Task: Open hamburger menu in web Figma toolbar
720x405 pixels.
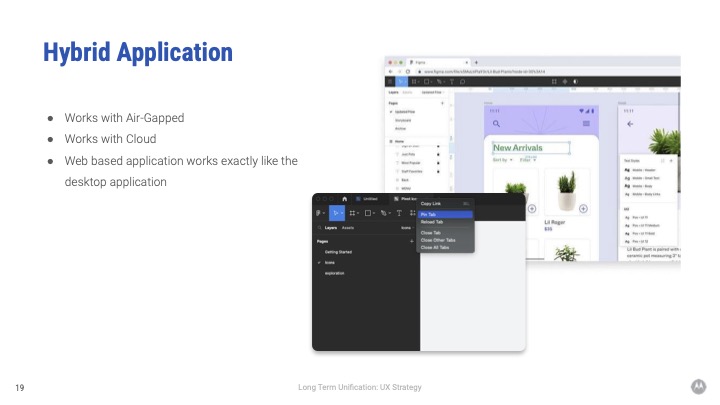Action: pos(390,82)
